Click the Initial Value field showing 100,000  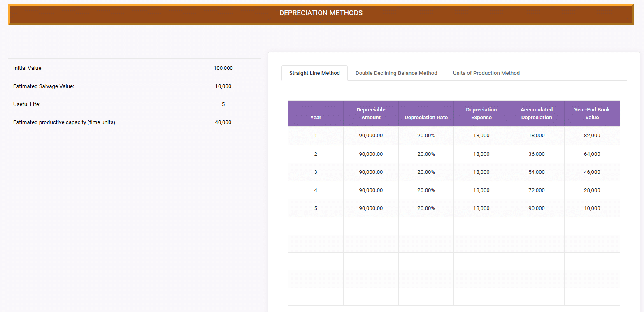coord(223,68)
